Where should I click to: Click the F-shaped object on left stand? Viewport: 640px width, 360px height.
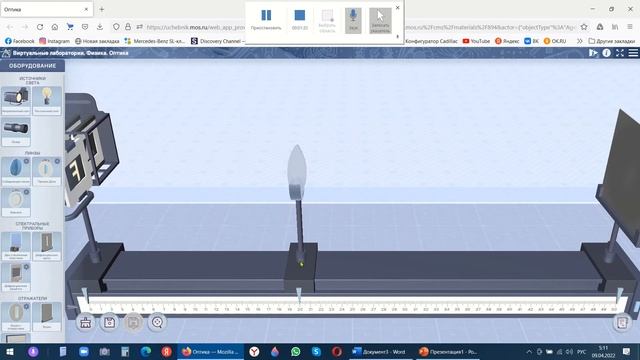point(76,171)
